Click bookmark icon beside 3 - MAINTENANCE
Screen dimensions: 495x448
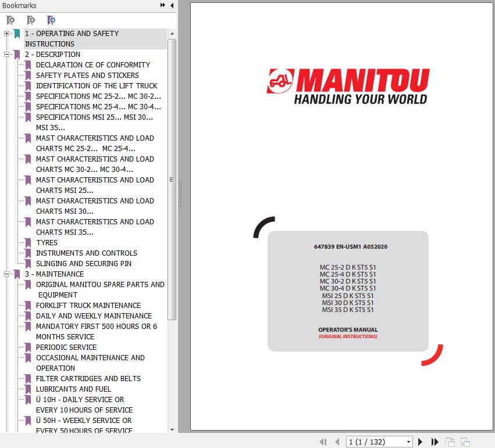pos(17,274)
